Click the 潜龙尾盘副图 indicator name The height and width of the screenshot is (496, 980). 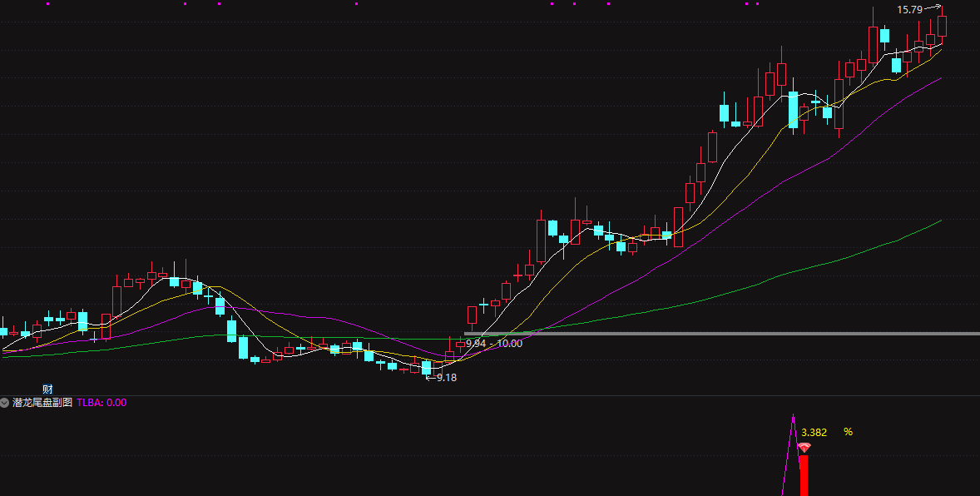[x=42, y=403]
